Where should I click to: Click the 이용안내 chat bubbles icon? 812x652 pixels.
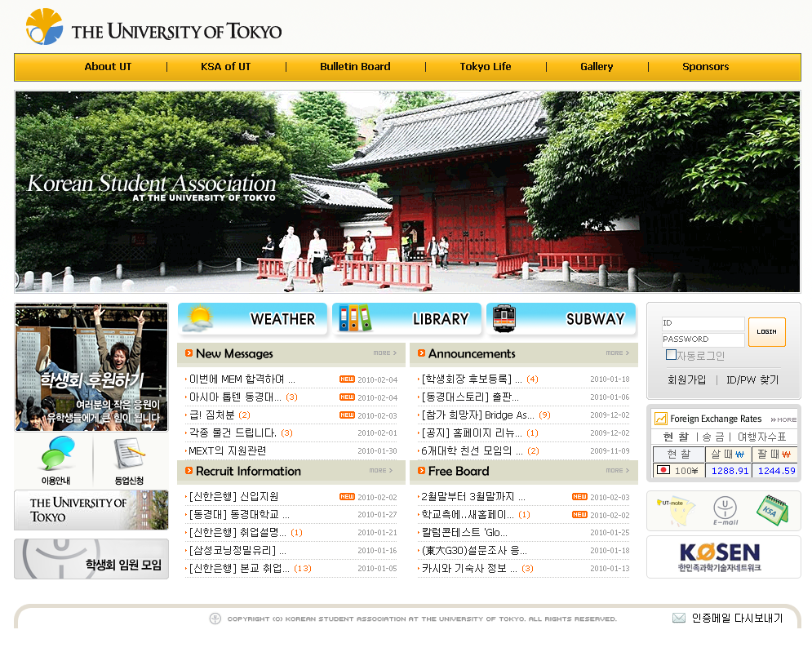point(53,461)
